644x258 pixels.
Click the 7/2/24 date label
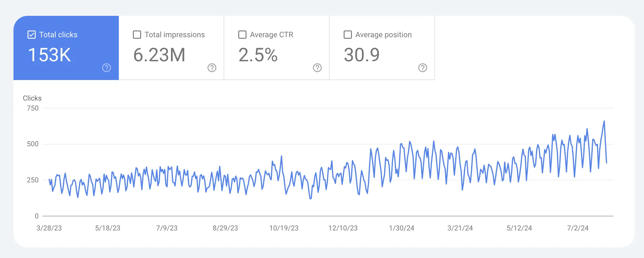578,228
